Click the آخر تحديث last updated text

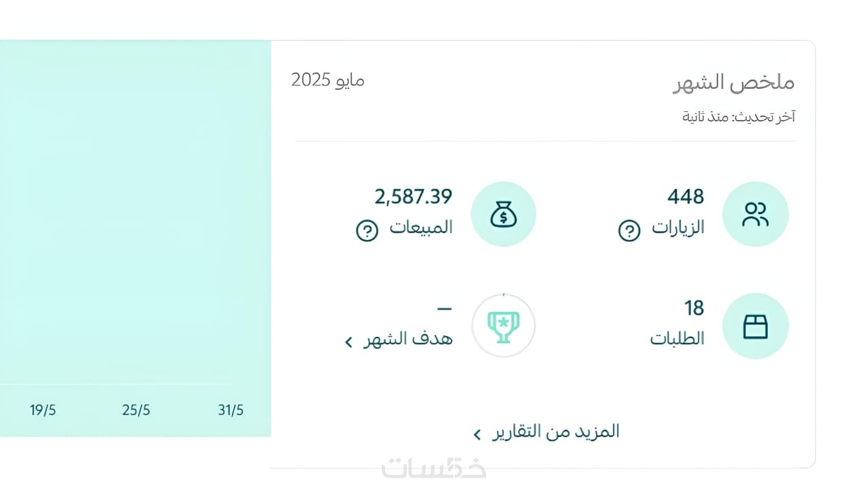(x=738, y=117)
